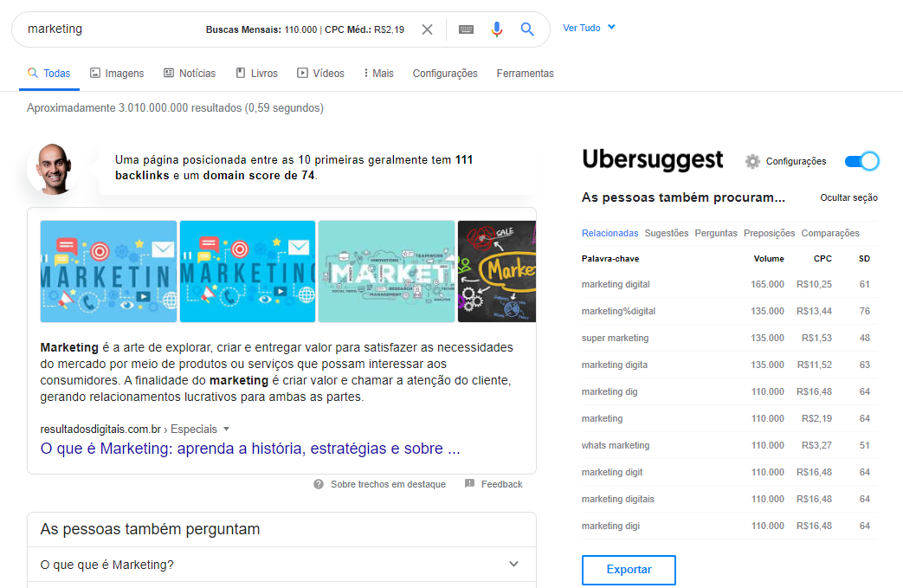Click the keyword marketing digital

pos(616,285)
